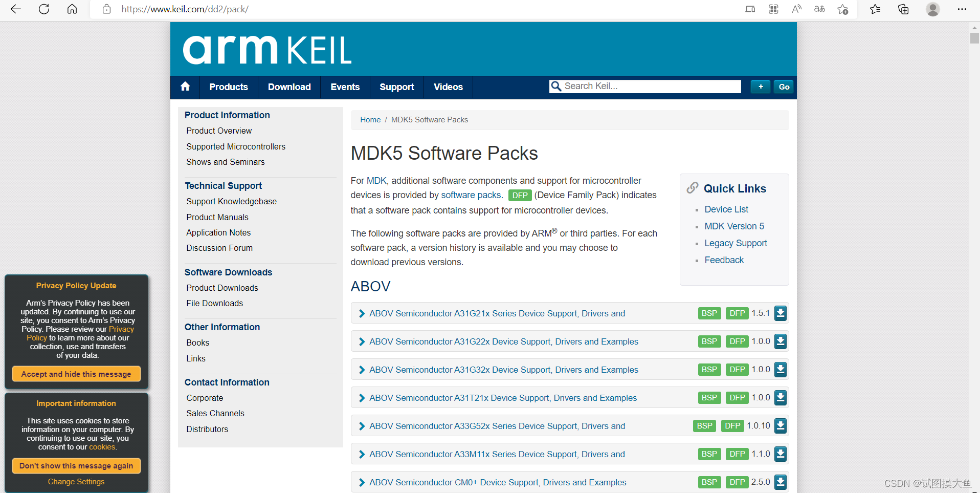Reload the Keil page

click(x=44, y=9)
